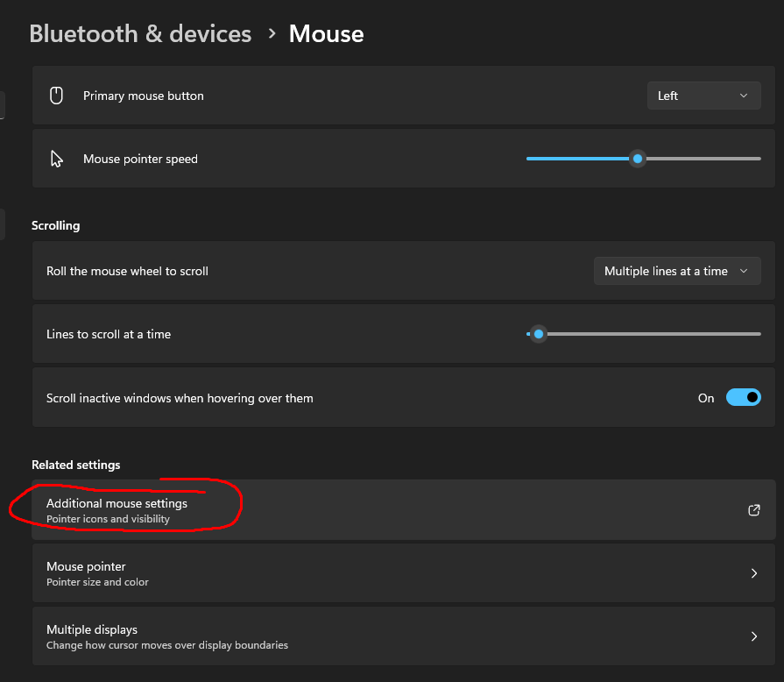Screen dimensions: 784x682
Task: Click the mouse icon beside Primary mouse button
Action: [x=57, y=96]
